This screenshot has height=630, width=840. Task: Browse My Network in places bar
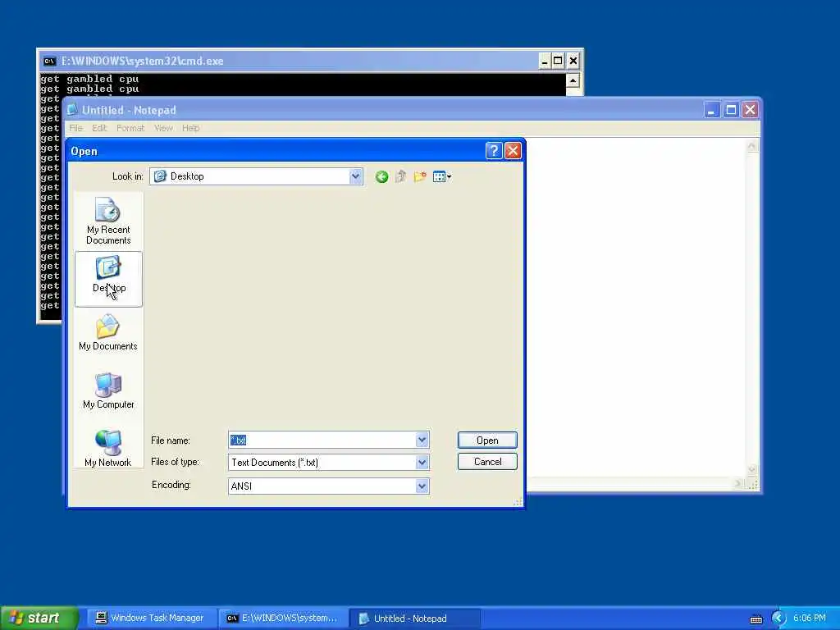[x=109, y=449]
